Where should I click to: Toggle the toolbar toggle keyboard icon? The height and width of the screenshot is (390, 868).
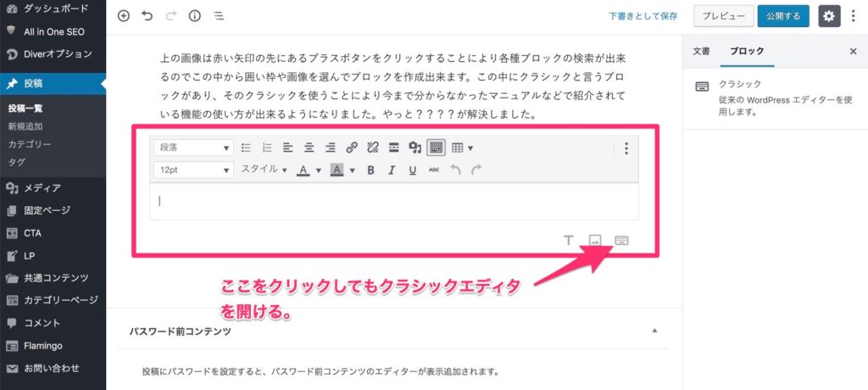point(437,148)
